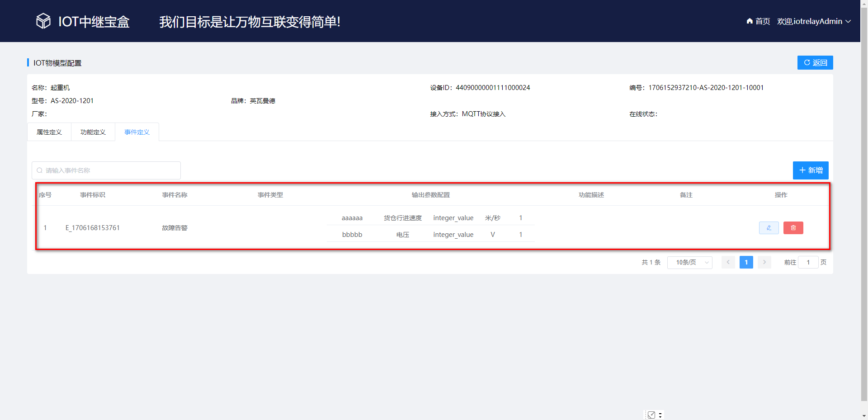
Task: Click the search magnifier icon in the event search box
Action: pos(40,170)
